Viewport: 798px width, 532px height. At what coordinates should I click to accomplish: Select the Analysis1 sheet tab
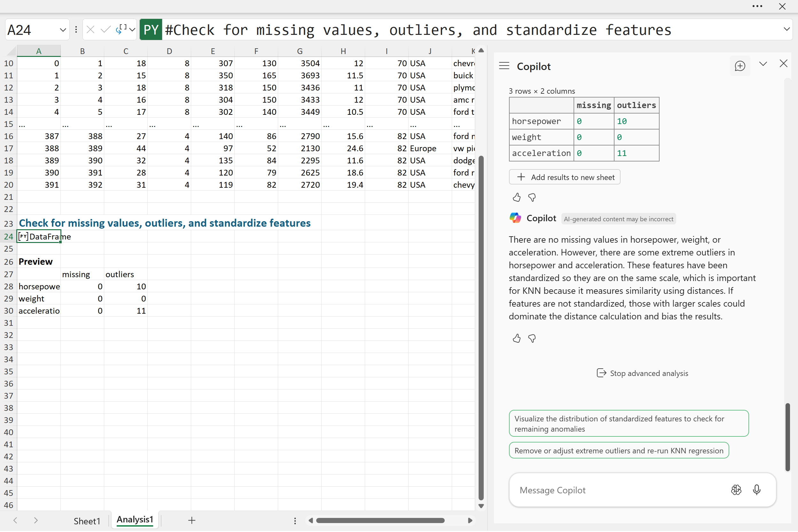[135, 520]
